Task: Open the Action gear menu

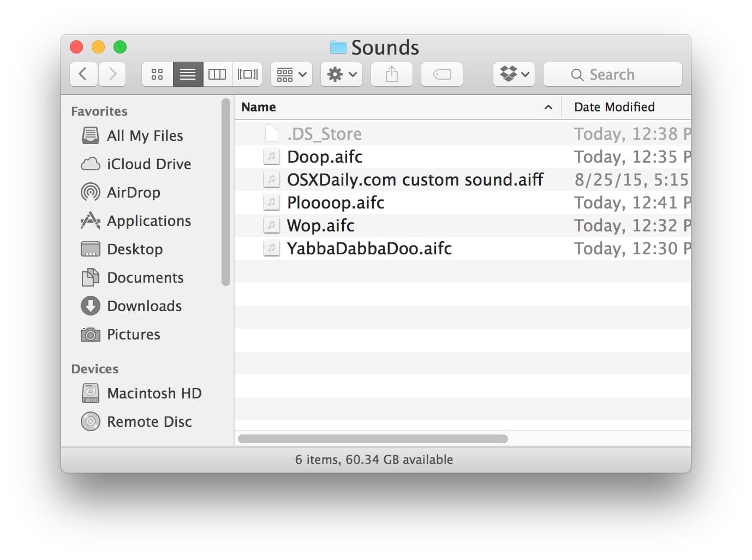Action: [x=342, y=74]
